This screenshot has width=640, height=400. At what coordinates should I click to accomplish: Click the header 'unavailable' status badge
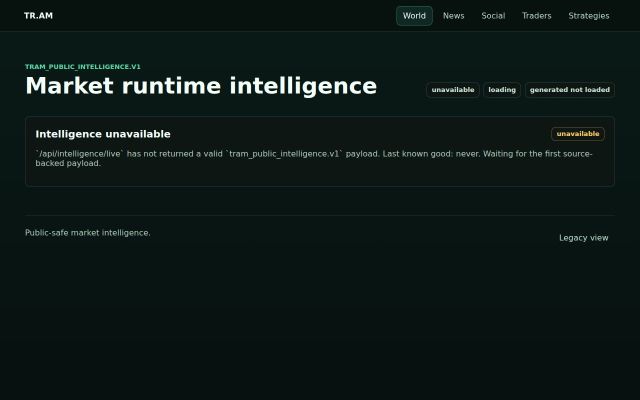453,90
